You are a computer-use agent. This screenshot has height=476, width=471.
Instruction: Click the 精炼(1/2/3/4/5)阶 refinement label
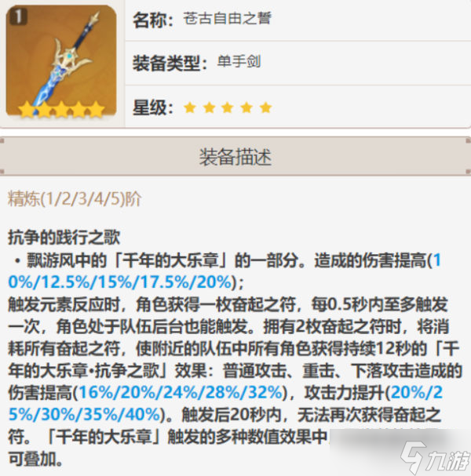(x=75, y=199)
